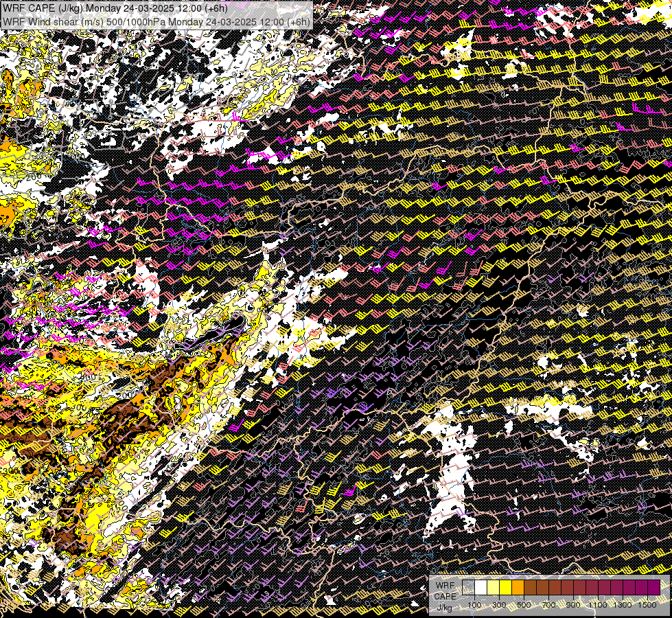Pick the white swatch in the CAPE legend

tap(481, 588)
